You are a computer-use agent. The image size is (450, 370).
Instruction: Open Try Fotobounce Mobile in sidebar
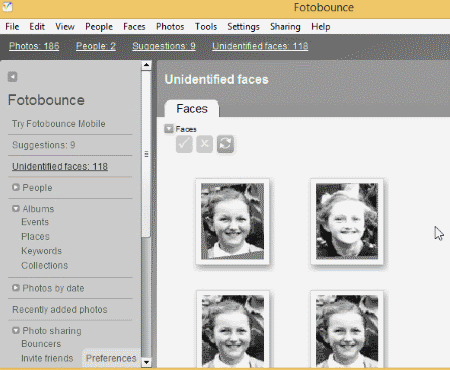coord(59,124)
